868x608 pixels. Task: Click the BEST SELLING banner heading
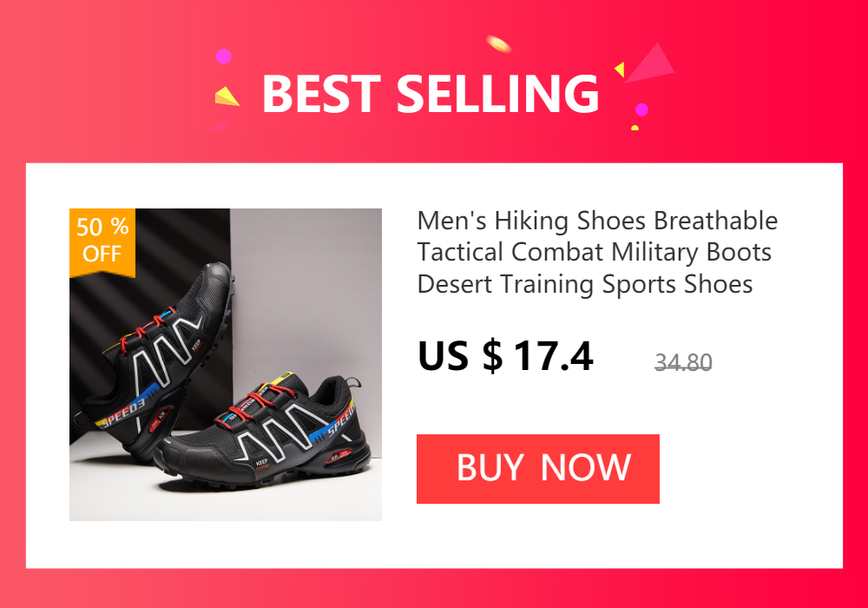pos(431,93)
